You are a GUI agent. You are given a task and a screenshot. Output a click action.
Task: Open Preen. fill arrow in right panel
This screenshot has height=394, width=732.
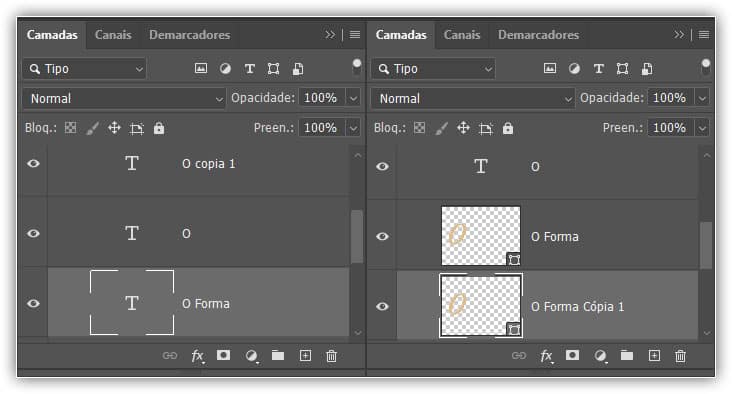(x=702, y=128)
